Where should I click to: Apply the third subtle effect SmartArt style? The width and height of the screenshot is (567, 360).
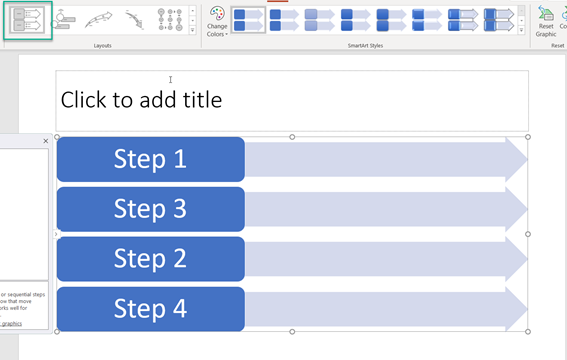(x=320, y=20)
